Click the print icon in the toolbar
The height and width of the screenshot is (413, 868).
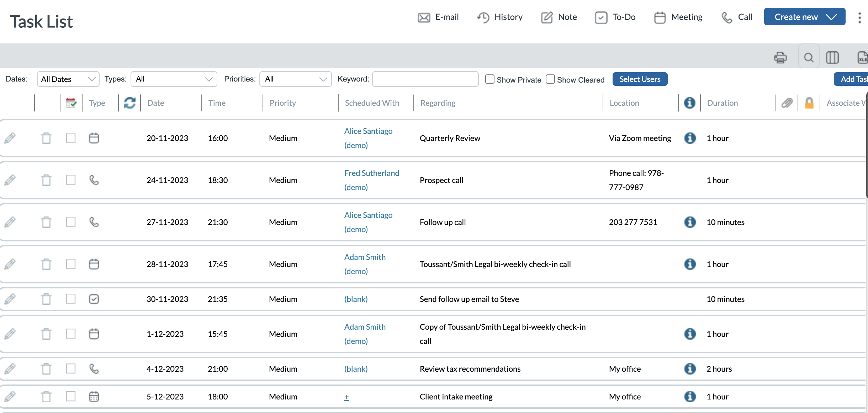click(x=780, y=57)
